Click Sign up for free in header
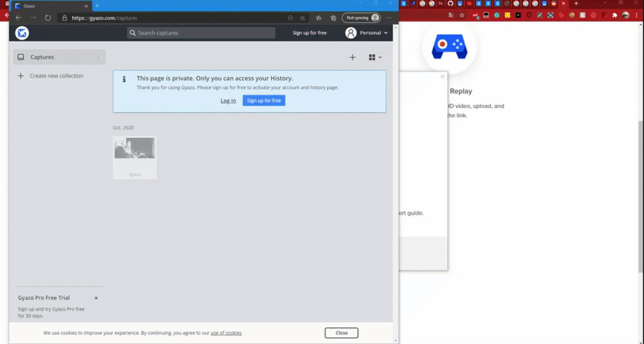This screenshot has width=644, height=344. tap(310, 33)
